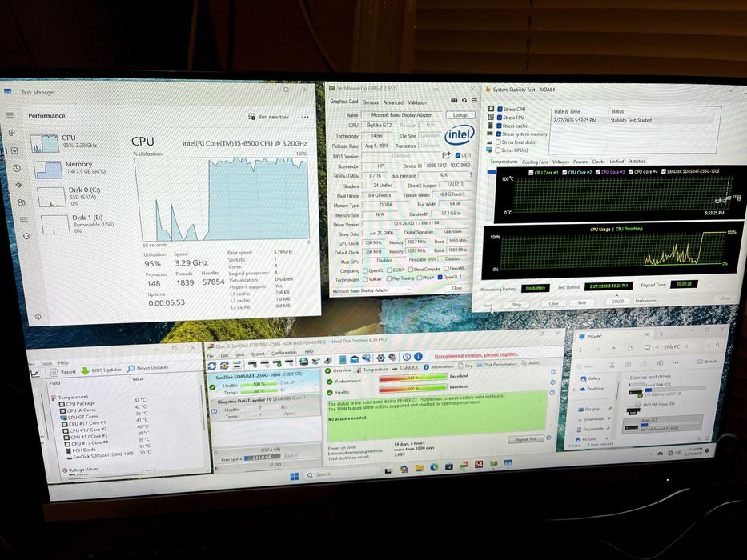Screen dimensions: 747x560
Task: Switch to Cooling Fans tab in AIDA64
Action: pyautogui.click(x=535, y=162)
